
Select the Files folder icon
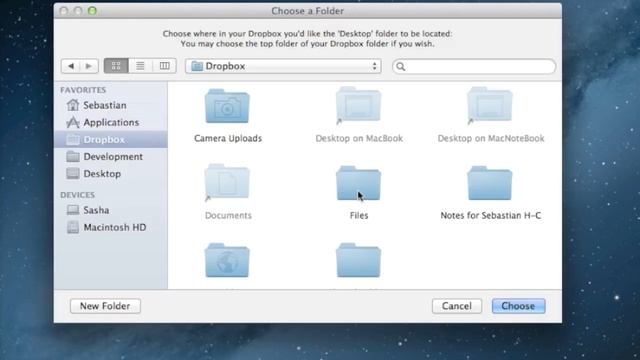point(358,183)
